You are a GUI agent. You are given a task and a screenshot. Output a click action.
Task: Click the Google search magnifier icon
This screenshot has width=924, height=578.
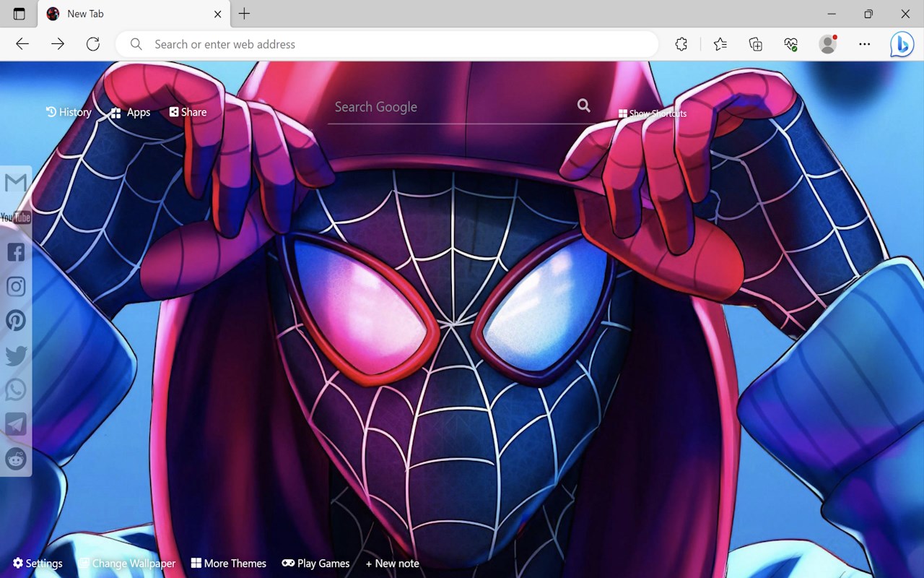click(583, 106)
